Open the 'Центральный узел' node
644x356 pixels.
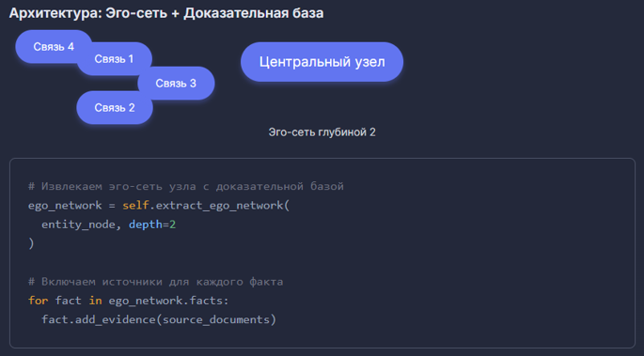coord(322,62)
